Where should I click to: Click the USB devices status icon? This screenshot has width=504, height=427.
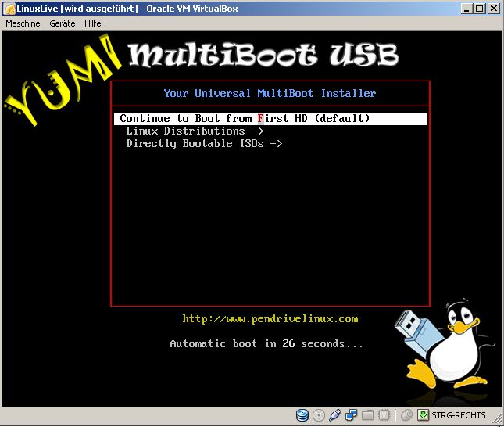point(334,415)
